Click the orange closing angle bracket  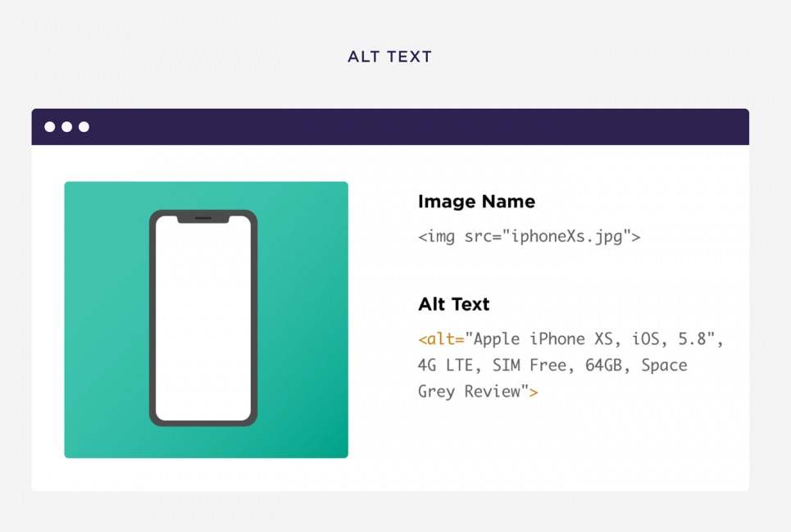(x=534, y=392)
